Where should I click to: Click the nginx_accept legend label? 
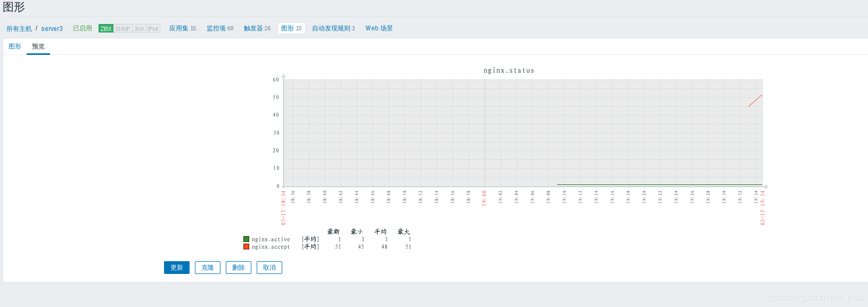(271, 247)
